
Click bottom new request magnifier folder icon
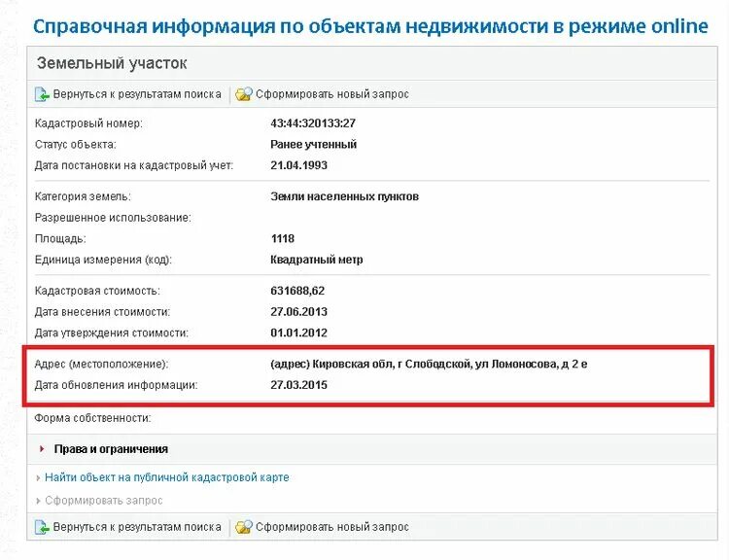[244, 528]
